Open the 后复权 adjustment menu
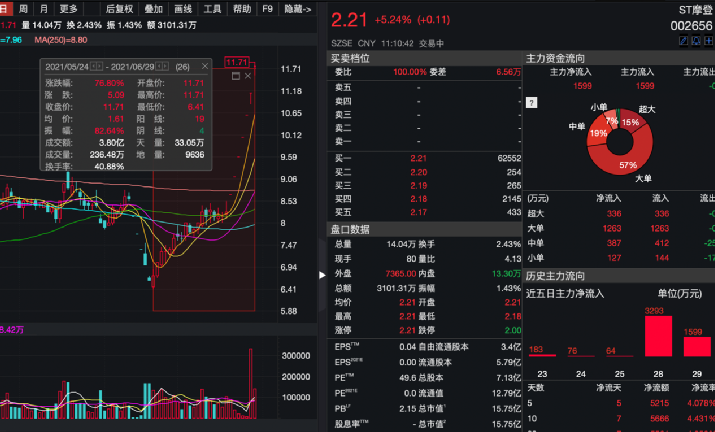The width and height of the screenshot is (715, 432). 119,9
